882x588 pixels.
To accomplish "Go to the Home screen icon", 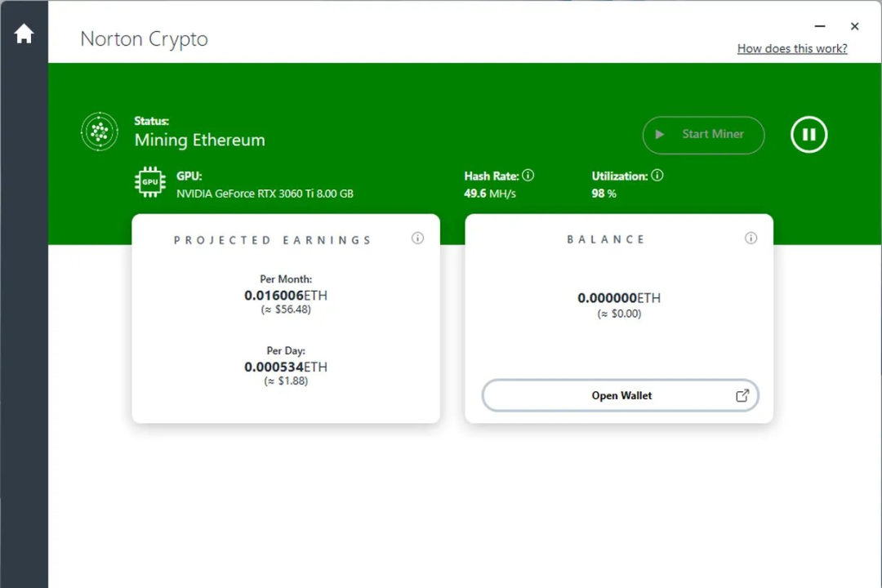I will point(24,34).
